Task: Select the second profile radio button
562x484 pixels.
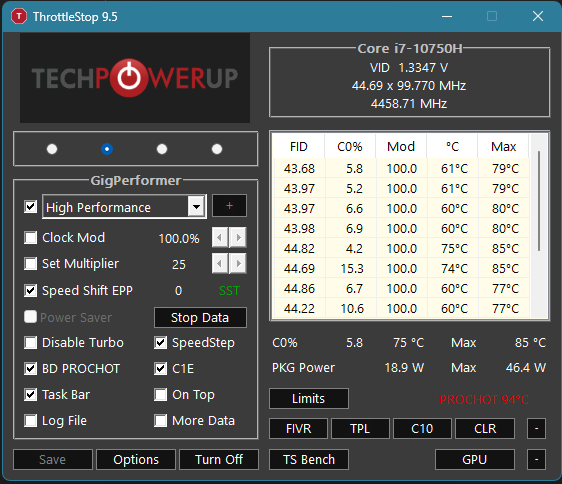Action: 107,149
